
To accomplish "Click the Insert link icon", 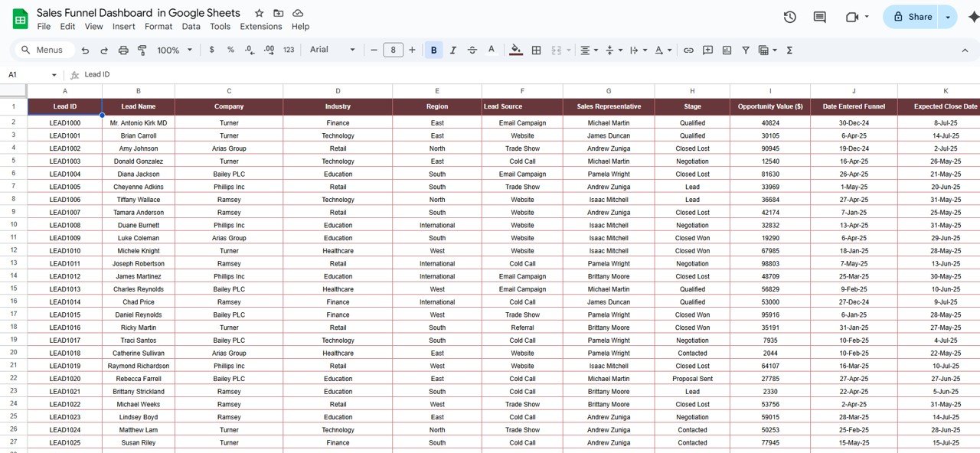I will (688, 51).
